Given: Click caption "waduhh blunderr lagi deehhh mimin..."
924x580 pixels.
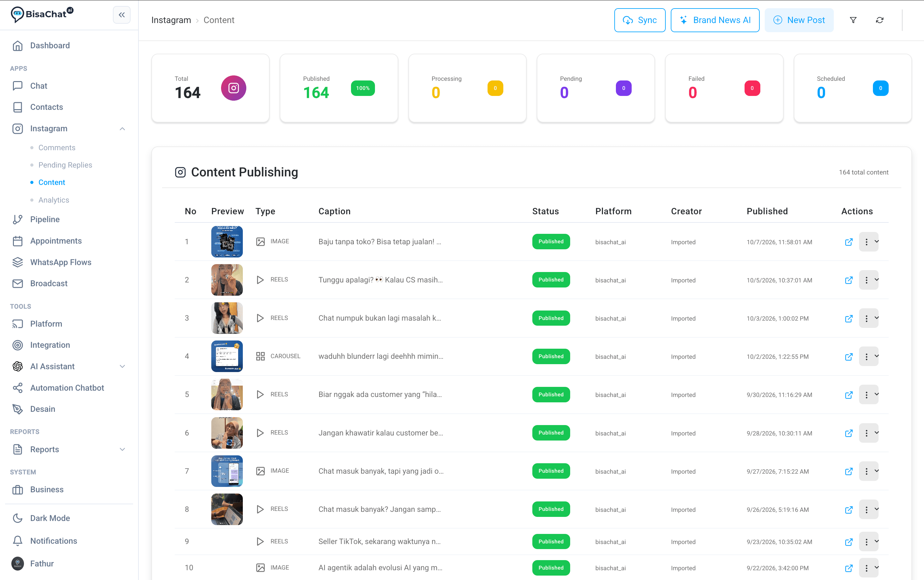Looking at the screenshot, I should click(381, 356).
